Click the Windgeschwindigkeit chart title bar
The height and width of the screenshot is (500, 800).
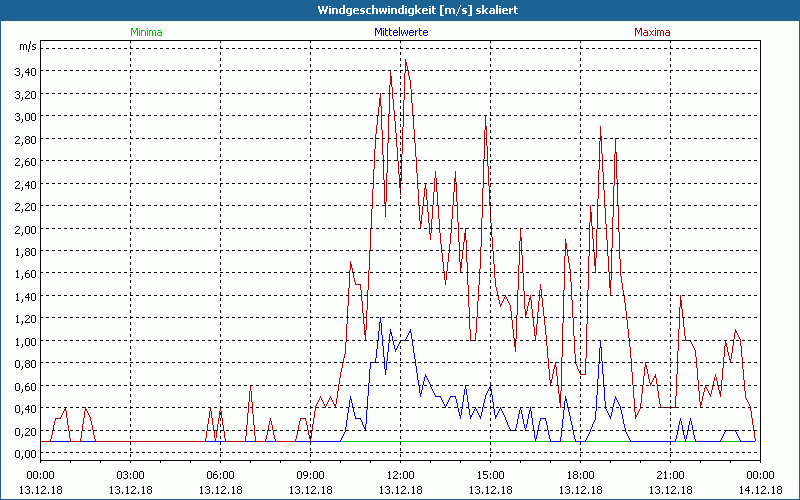coord(400,9)
